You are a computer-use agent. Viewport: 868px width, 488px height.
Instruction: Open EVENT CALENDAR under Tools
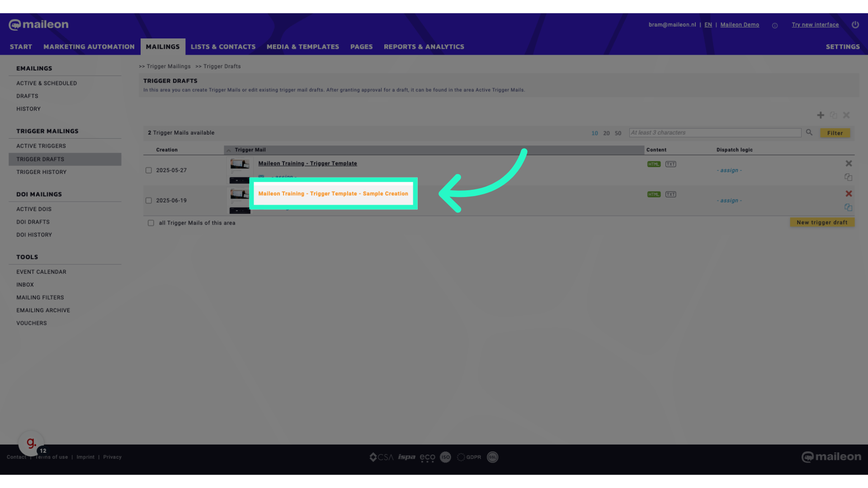41,272
